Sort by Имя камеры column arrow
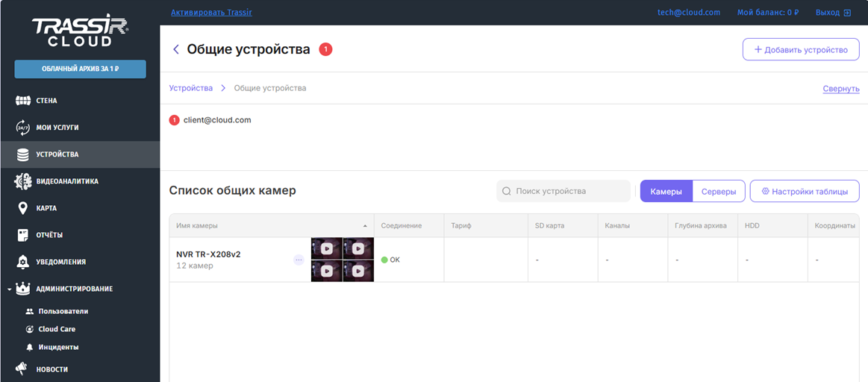The width and height of the screenshot is (868, 382). (x=365, y=225)
